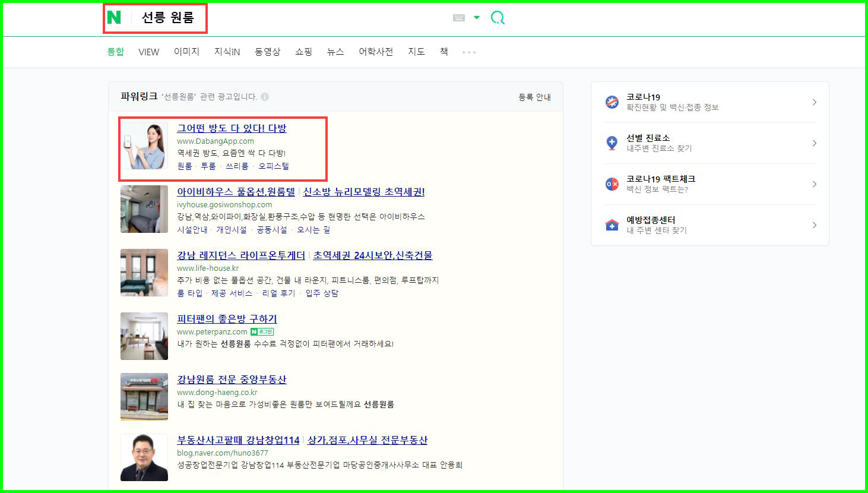868x493 pixels.
Task: Switch to the 동영상 tab
Action: [267, 52]
